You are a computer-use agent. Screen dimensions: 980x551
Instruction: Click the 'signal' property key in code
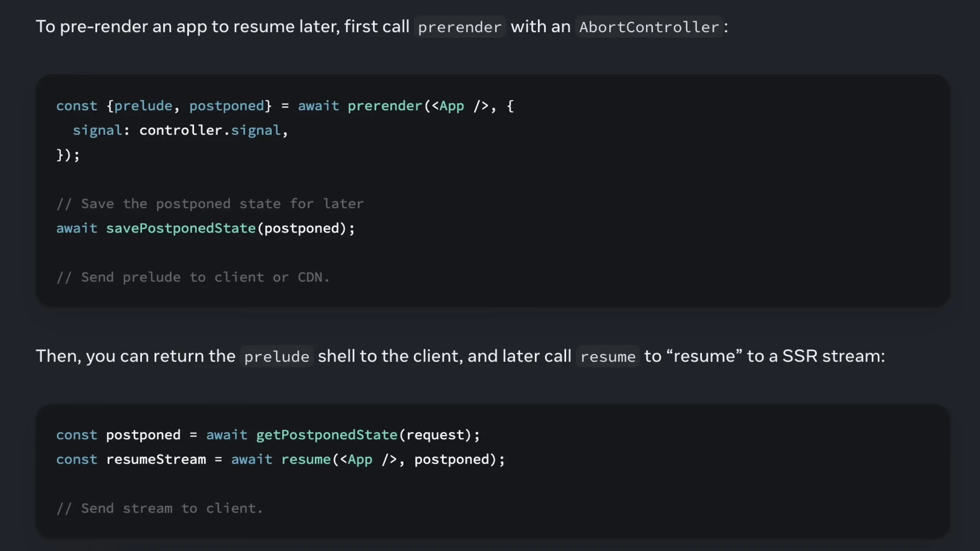[x=97, y=130]
